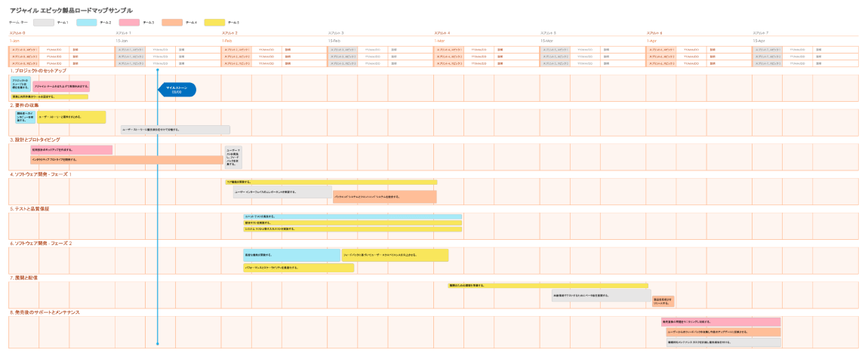The image size is (868, 356).
Task: Select the gray チーム 1 legend swatch
Action: tap(44, 23)
